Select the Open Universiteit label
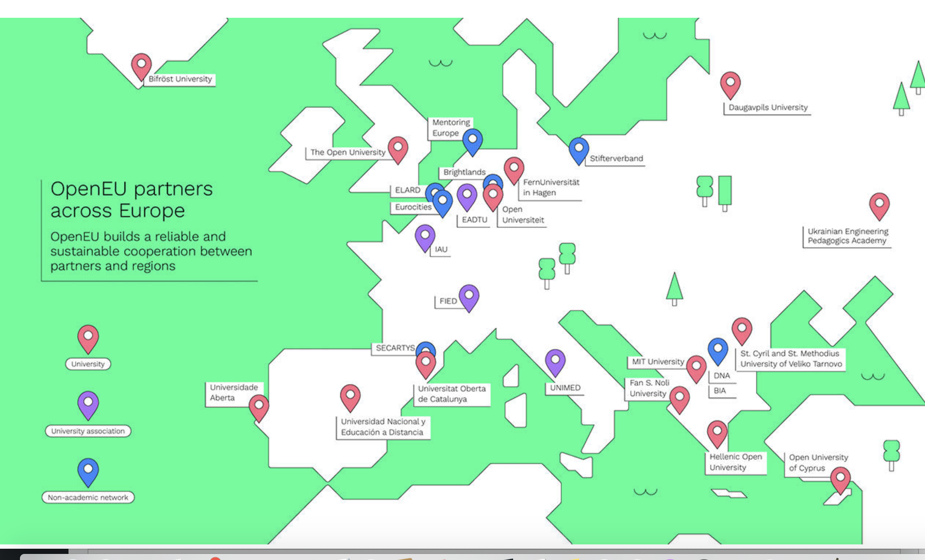The width and height of the screenshot is (925, 560). tap(522, 215)
